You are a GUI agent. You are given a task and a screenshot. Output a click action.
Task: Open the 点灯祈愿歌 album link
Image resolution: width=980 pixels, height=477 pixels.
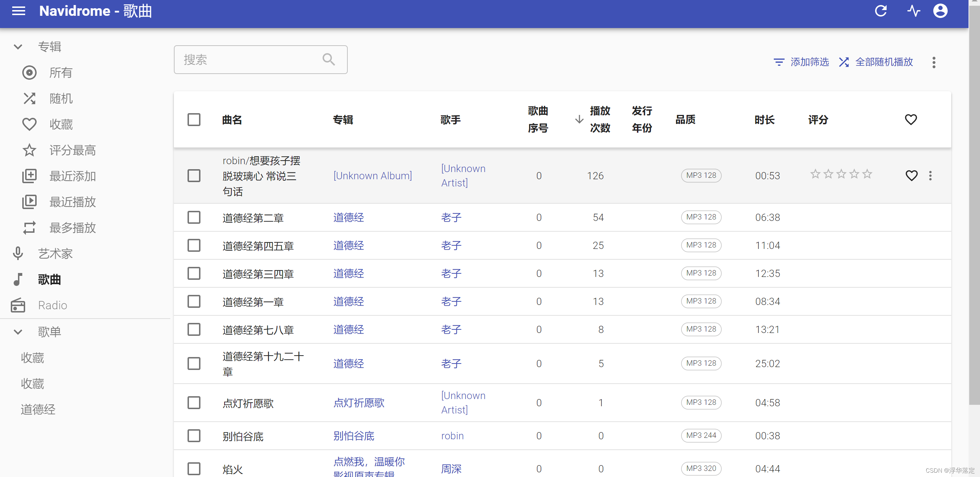point(359,403)
